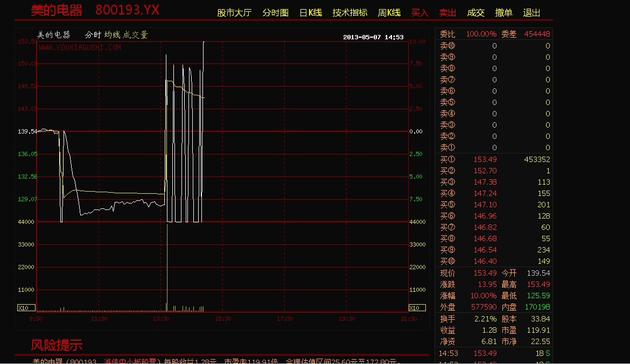Click the 最低 value 125.59
This screenshot has width=630, height=364.
click(x=538, y=296)
